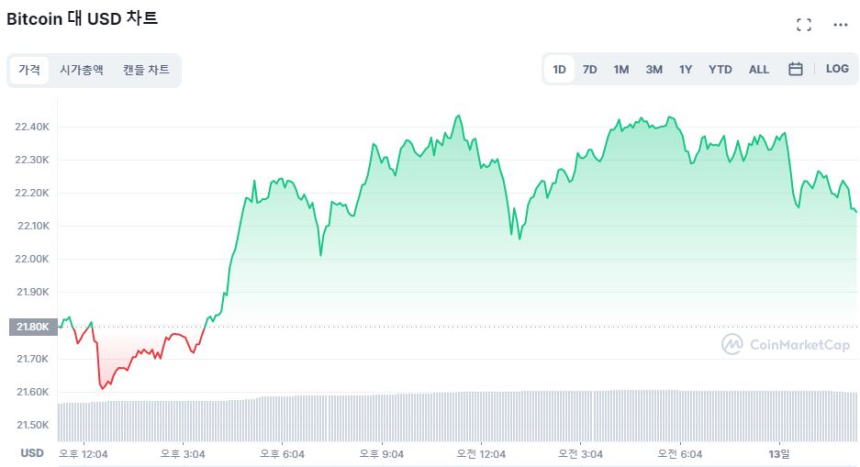Select the 가격 tab
This screenshot has height=467, width=860.
30,70
